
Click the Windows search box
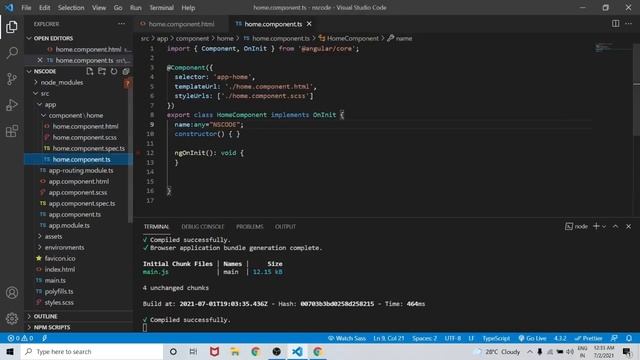92,351
